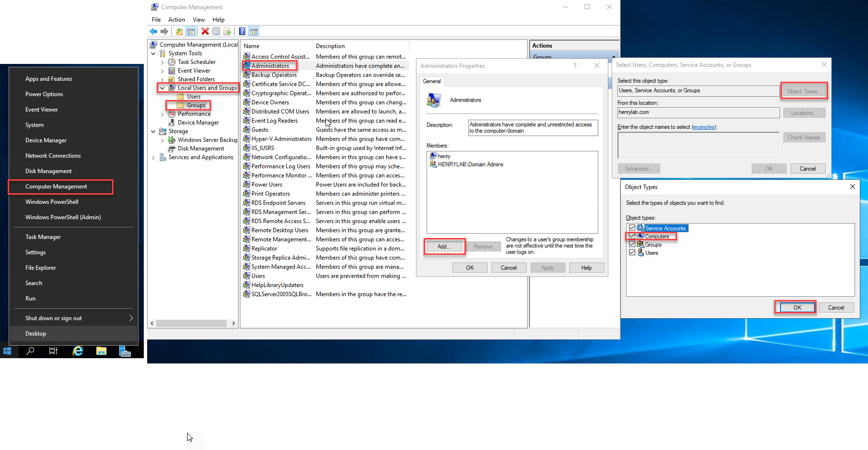Select Computer Management from the context menu
Screen dimensions: 868x450
coord(56,187)
